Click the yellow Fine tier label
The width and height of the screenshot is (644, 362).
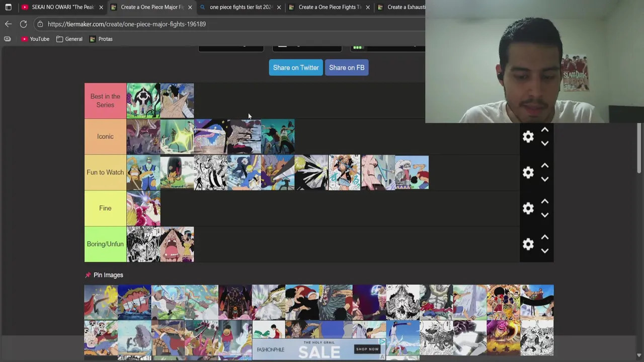pyautogui.click(x=105, y=208)
